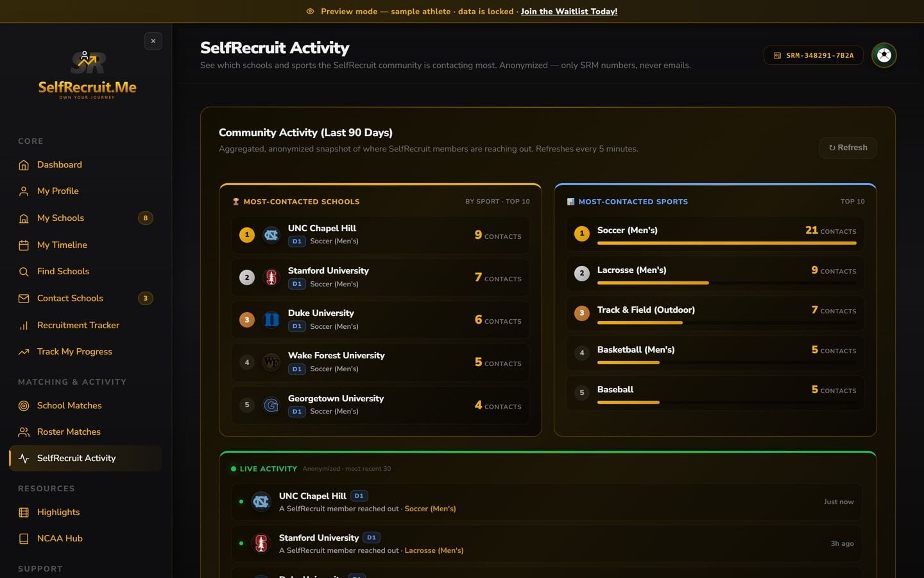Click the Contact Schools envelope icon
This screenshot has height=578, width=924.
24,299
